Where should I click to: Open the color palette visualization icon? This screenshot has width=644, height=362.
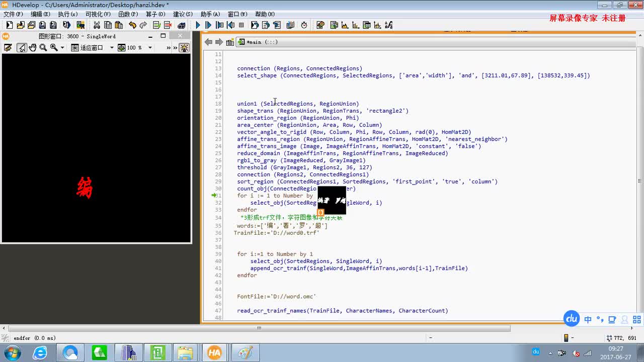click(320, 25)
